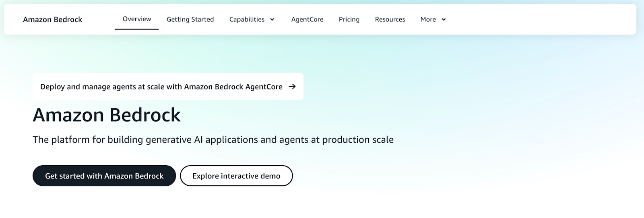Viewport: 644px width, 218px height.
Task: Click the generative AI platform subtitle text
Action: pos(213,140)
